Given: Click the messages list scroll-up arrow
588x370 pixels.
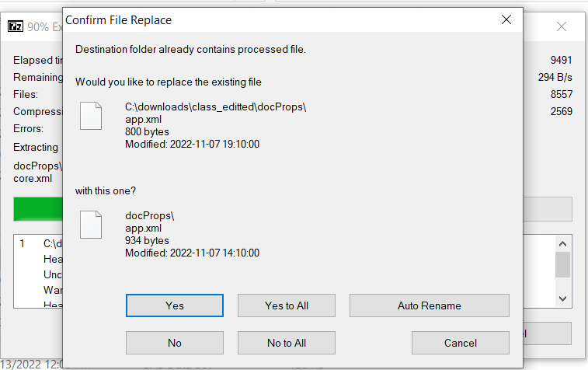Looking at the screenshot, I should coord(564,243).
